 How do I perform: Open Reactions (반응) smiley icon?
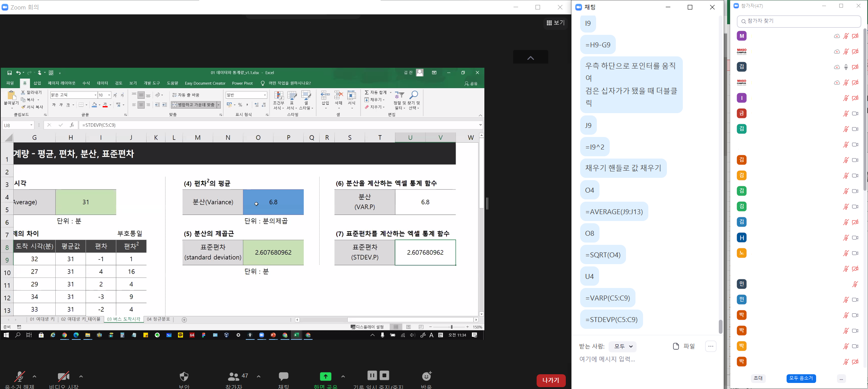tap(426, 376)
